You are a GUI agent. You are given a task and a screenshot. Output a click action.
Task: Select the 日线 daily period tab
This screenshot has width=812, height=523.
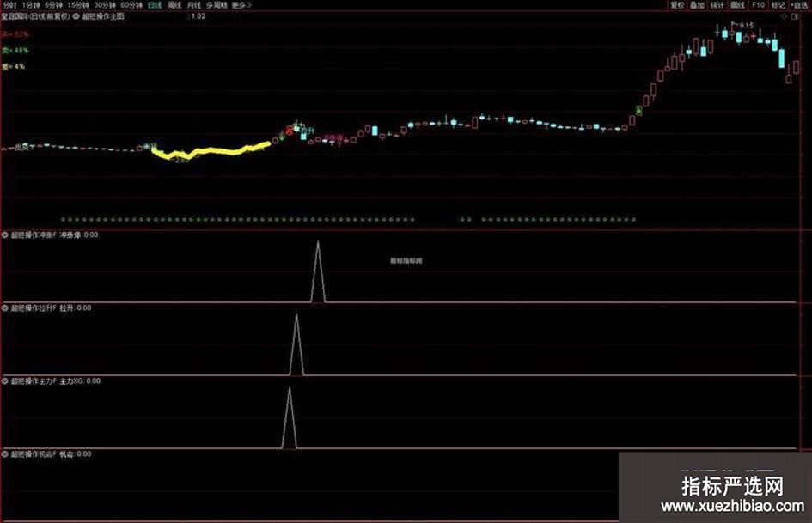point(155,5)
